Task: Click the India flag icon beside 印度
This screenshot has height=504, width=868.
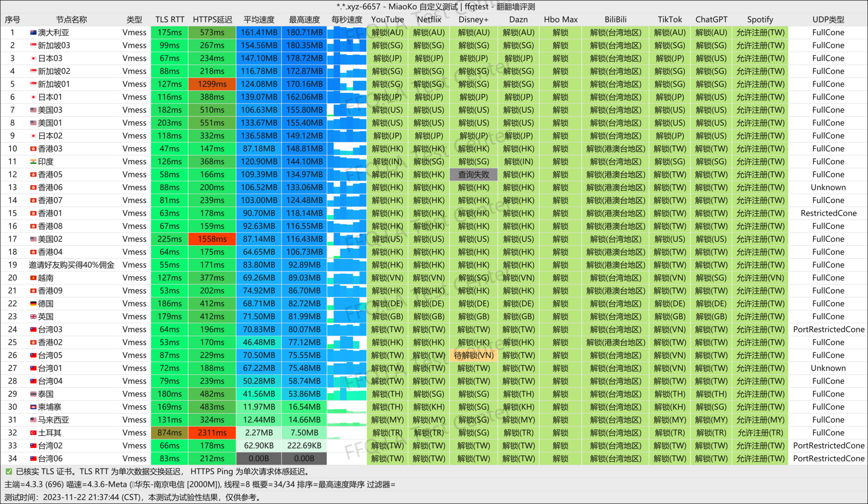Action: (x=33, y=162)
